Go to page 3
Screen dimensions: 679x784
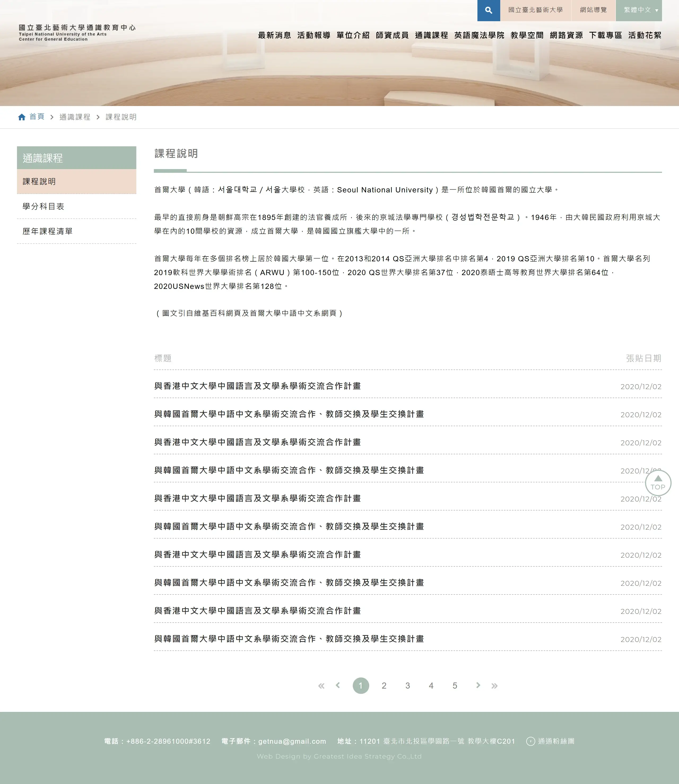(x=408, y=686)
